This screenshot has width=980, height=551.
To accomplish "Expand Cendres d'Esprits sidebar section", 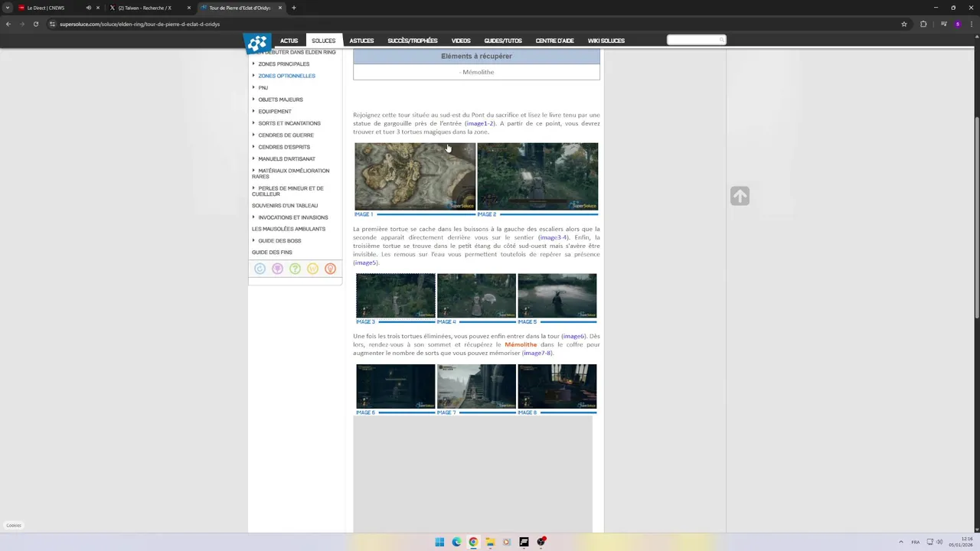I will click(284, 147).
